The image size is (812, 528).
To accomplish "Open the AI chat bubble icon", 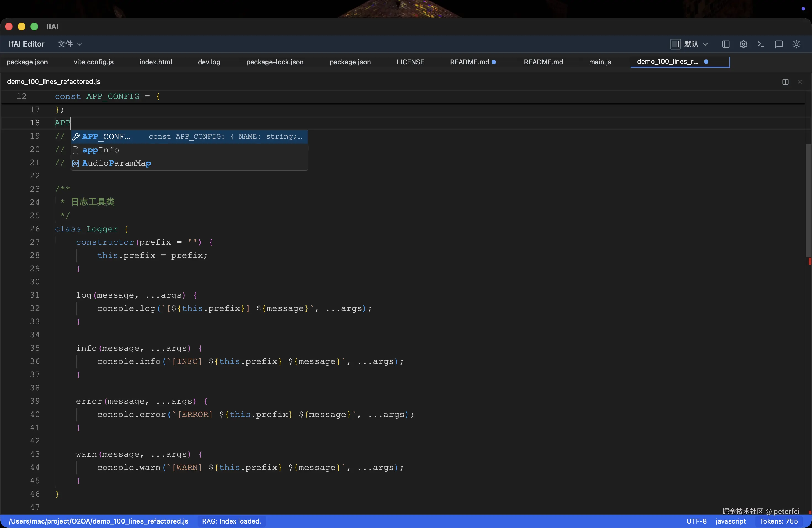I will coord(779,44).
